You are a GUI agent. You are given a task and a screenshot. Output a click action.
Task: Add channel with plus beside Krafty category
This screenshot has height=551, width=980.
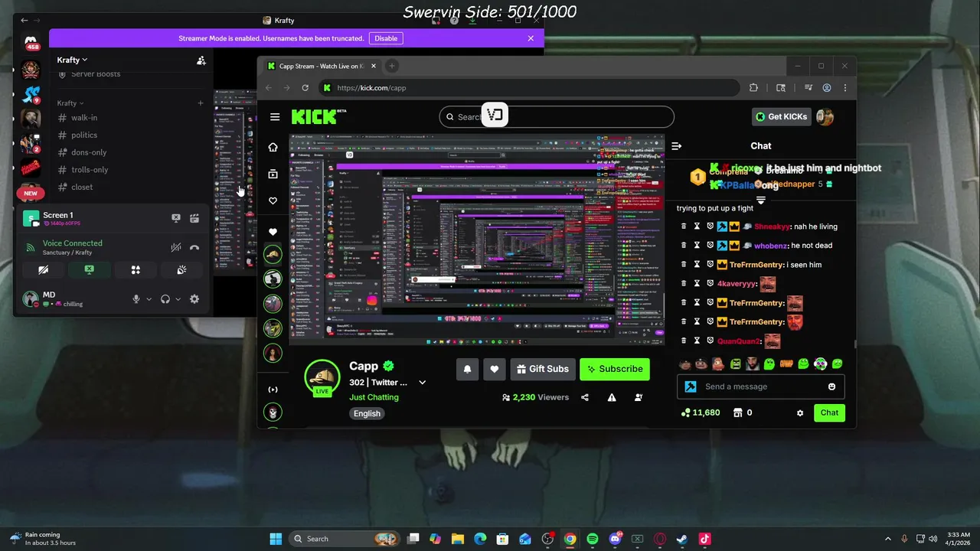[x=201, y=103]
